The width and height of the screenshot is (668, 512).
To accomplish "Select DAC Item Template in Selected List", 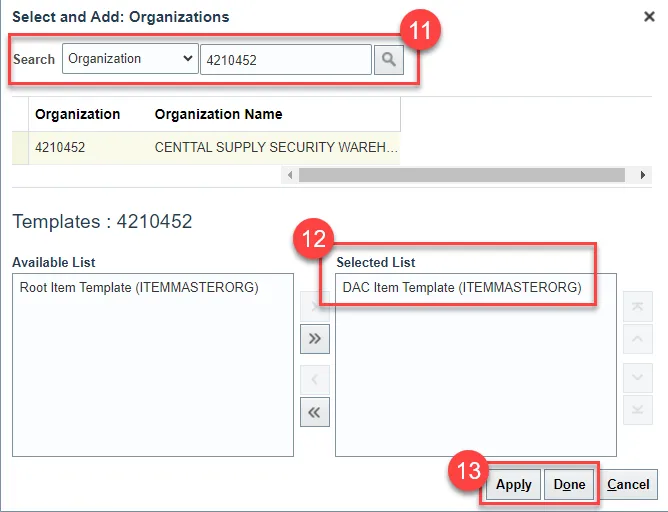I will 462,288.
